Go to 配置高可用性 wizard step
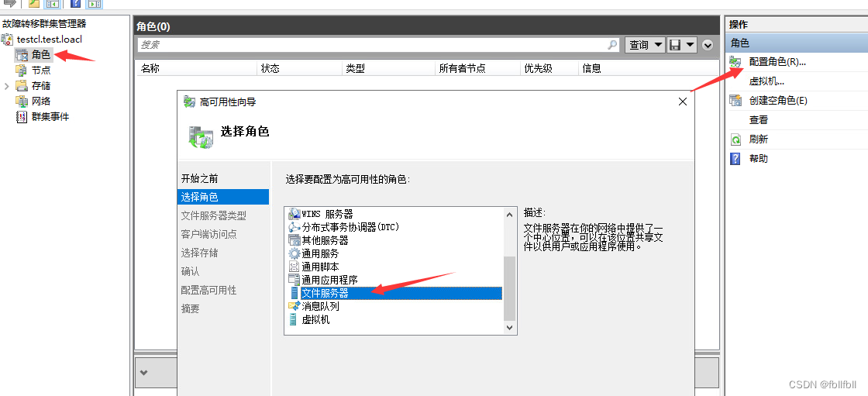This screenshot has width=868, height=396. point(208,290)
